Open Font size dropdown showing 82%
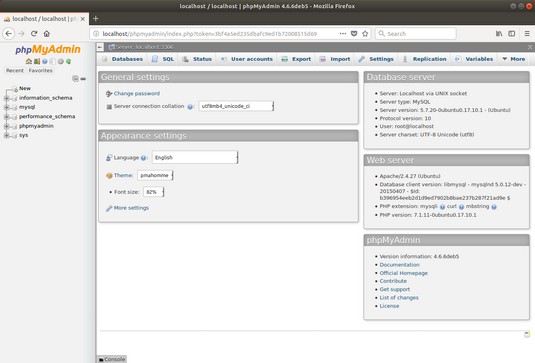Viewport: 535px width, 363px height. 154,192
